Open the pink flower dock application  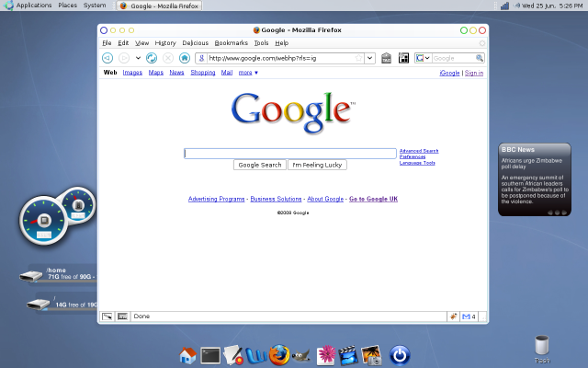tap(326, 355)
